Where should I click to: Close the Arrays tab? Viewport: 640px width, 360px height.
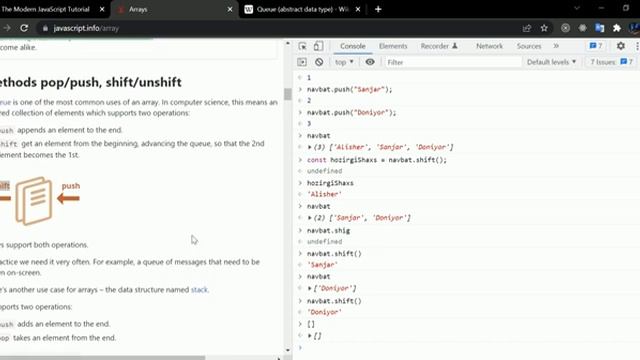(x=230, y=9)
